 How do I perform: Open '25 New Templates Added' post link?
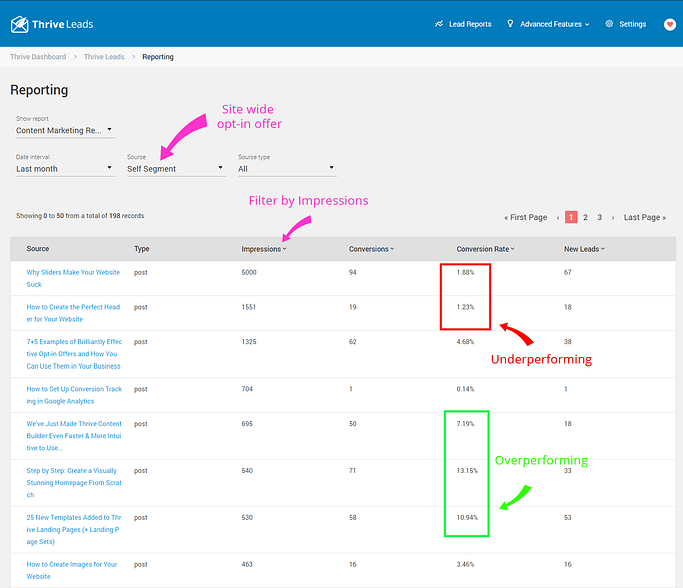74,530
